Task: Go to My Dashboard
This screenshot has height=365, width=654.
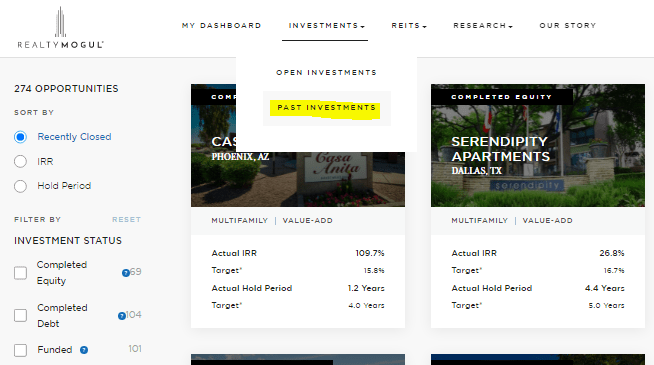Action: [221, 25]
